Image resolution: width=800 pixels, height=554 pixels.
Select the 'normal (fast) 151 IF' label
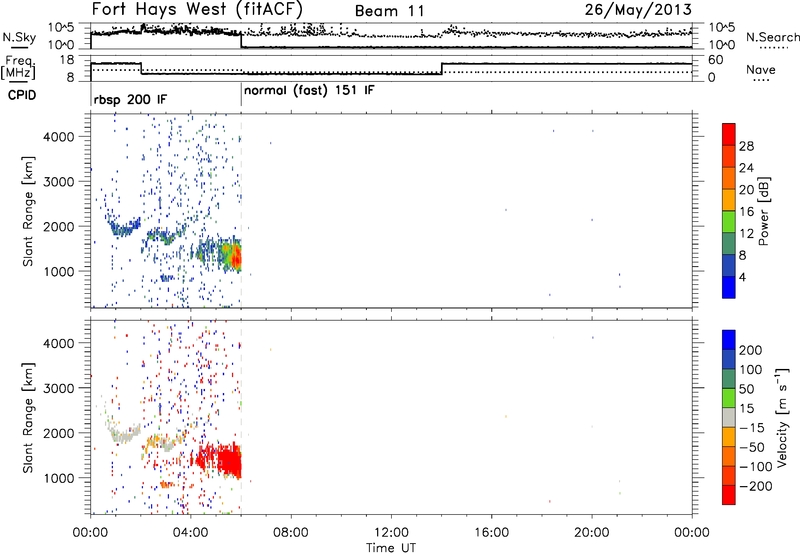coord(309,91)
